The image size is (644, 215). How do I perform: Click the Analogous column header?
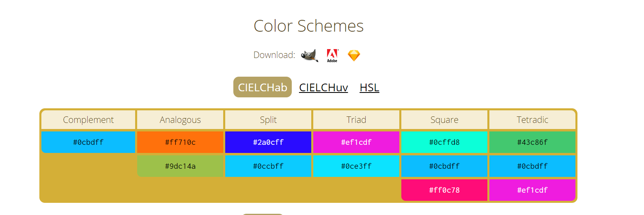(x=180, y=120)
